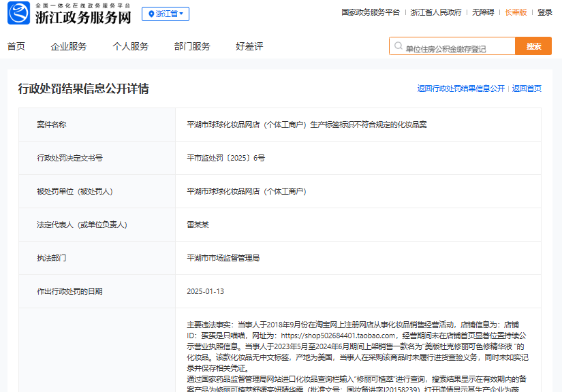Visit the 浙江省人民政府 link

point(436,12)
